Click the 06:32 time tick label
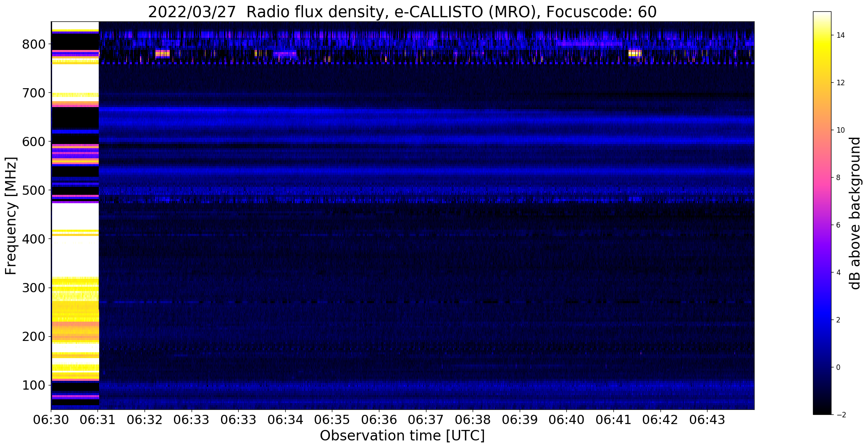868x448 pixels. click(x=145, y=420)
